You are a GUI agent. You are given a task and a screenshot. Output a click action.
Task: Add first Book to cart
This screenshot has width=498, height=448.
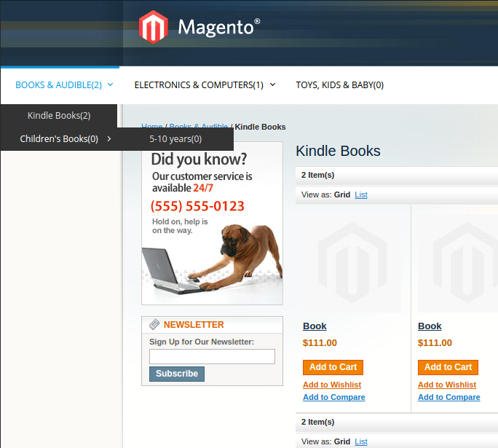[333, 367]
